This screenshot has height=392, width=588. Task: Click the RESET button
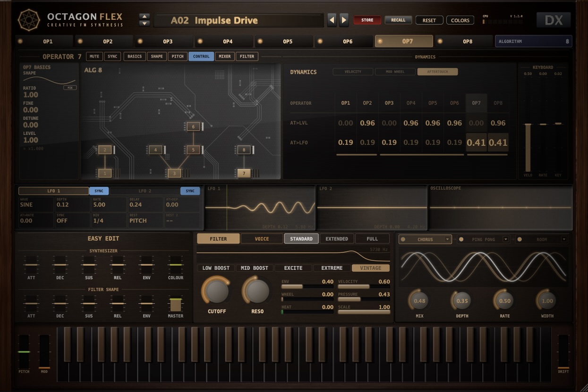coord(429,20)
